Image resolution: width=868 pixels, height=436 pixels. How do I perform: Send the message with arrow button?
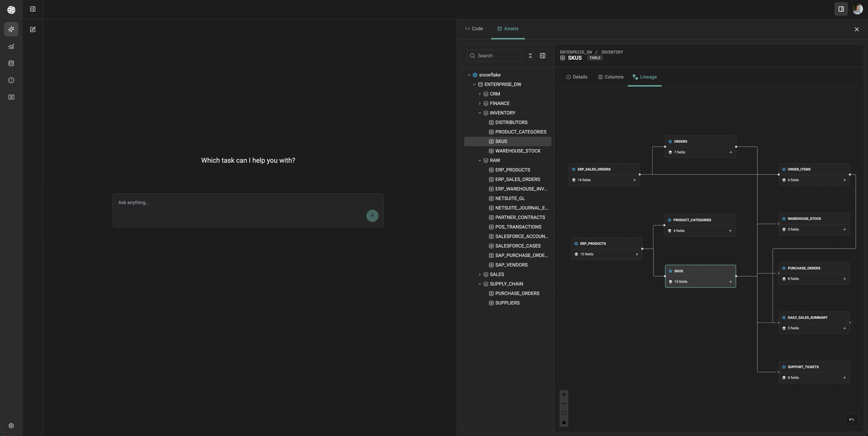372,216
